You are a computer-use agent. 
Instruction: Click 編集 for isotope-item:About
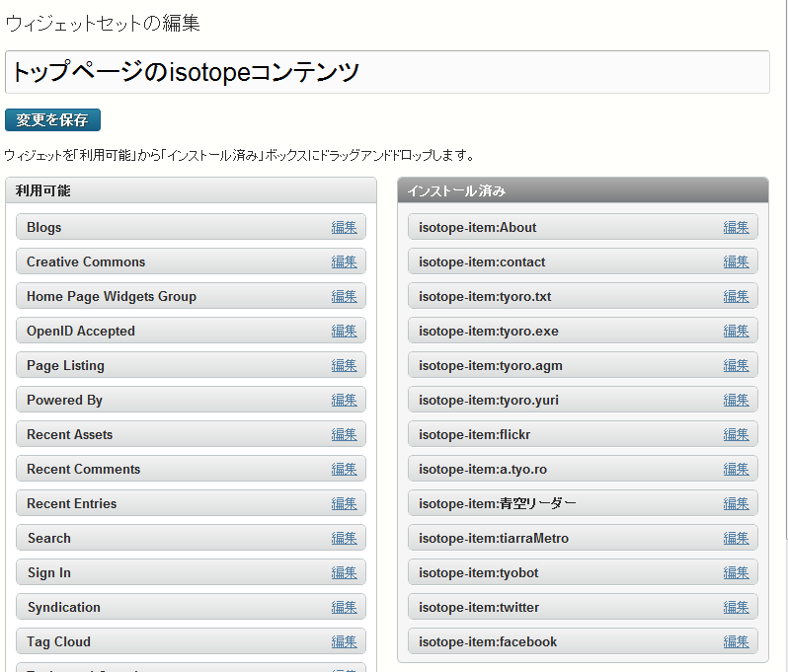click(x=736, y=227)
